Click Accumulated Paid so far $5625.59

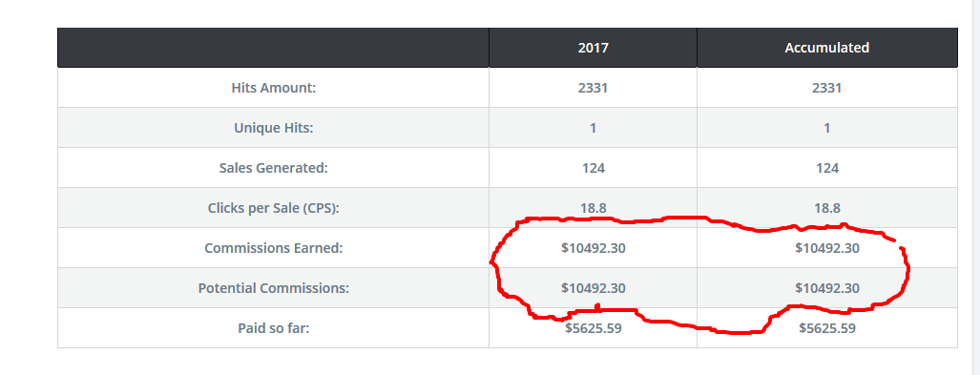[x=827, y=327]
